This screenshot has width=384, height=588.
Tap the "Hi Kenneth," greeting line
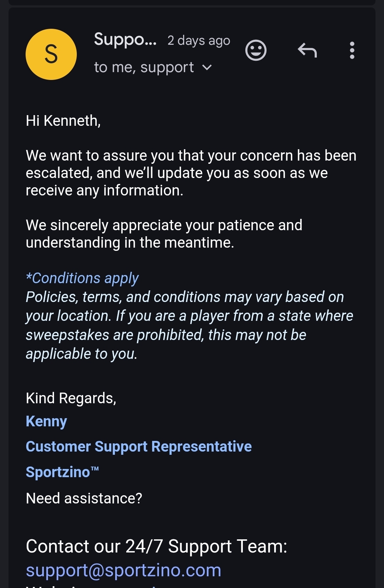coord(63,121)
